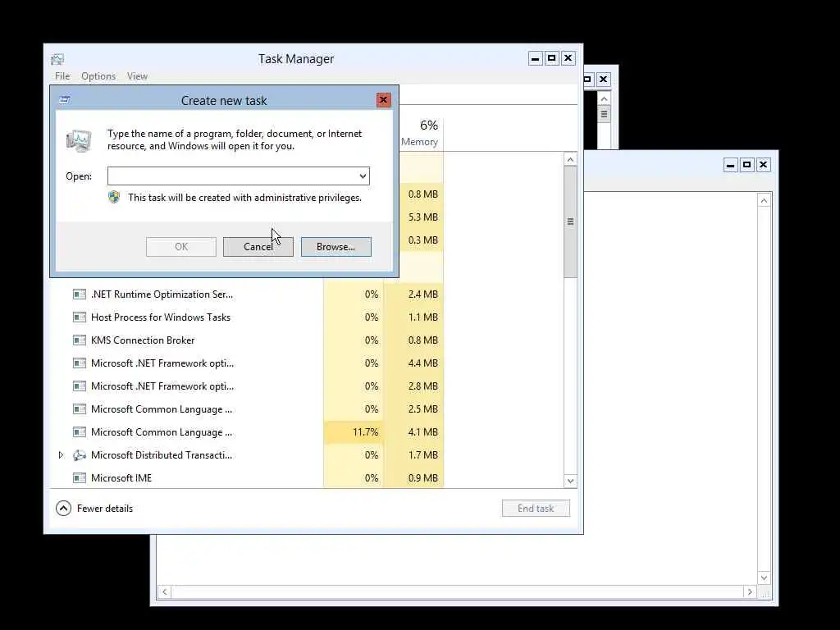This screenshot has height=630, width=840.
Task: Click the Browse... button
Action: pos(336,247)
